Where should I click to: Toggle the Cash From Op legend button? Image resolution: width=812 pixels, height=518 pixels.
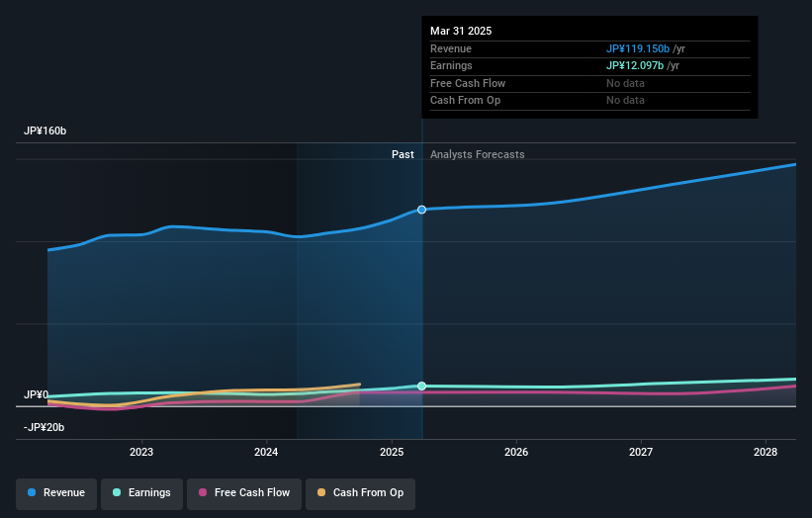360,493
